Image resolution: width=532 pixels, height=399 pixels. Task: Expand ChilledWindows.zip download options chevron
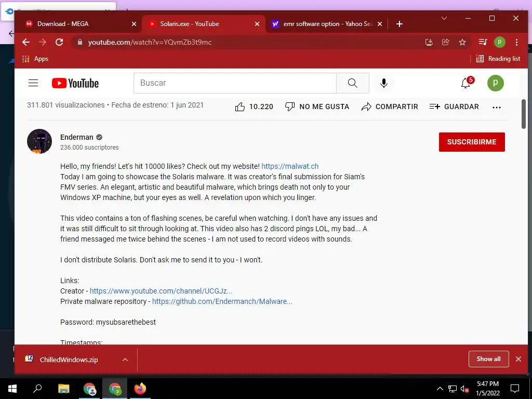click(x=125, y=360)
